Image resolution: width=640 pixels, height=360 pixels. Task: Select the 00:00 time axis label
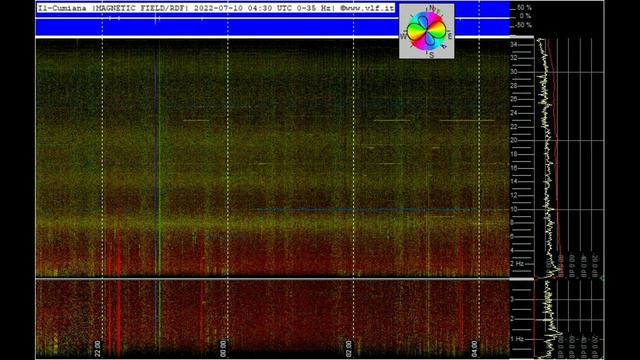pos(223,349)
